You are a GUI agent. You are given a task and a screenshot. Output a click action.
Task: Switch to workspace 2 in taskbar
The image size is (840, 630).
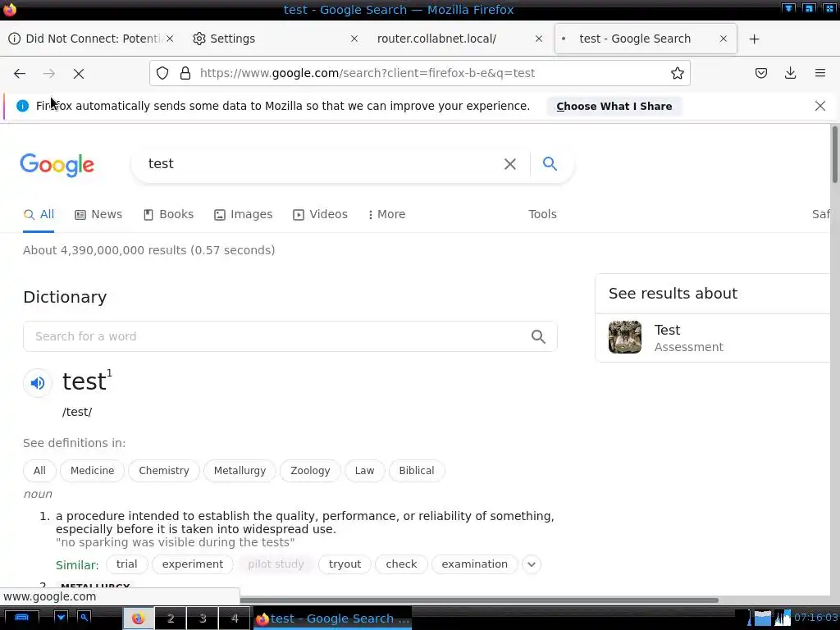[x=171, y=619]
